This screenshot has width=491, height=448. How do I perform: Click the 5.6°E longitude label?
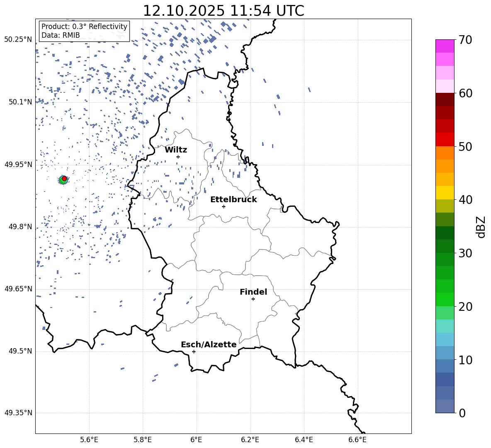point(89,440)
